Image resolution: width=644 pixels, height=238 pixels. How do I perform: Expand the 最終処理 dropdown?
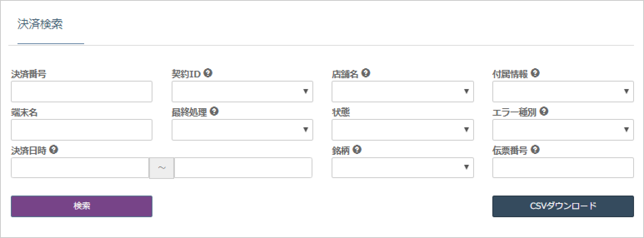tap(242, 130)
